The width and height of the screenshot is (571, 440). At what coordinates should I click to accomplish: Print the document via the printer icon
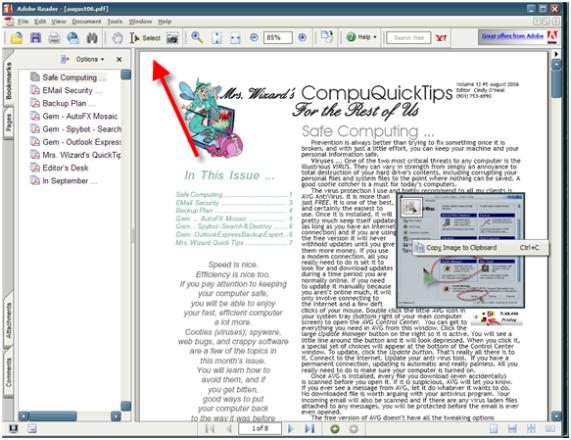(x=54, y=38)
